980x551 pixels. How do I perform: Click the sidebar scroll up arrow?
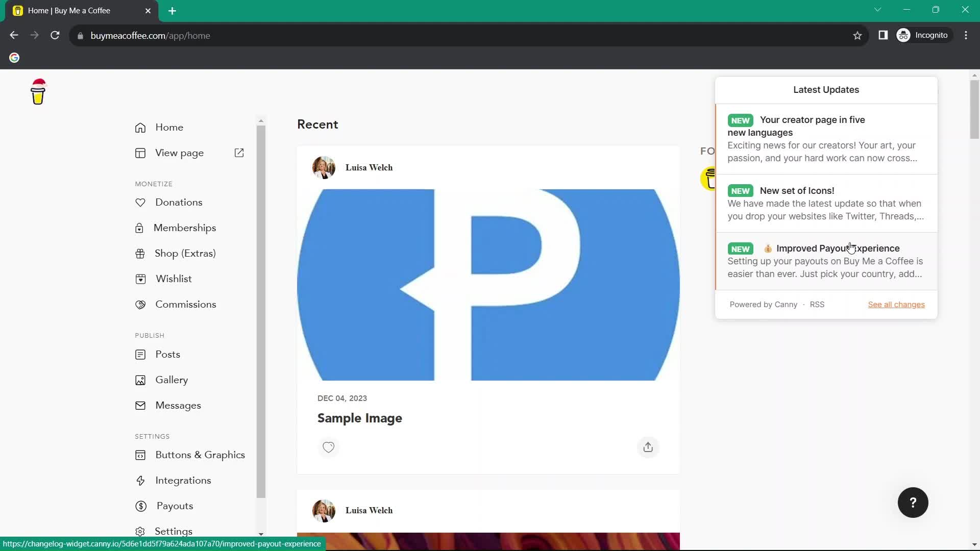pos(261,121)
